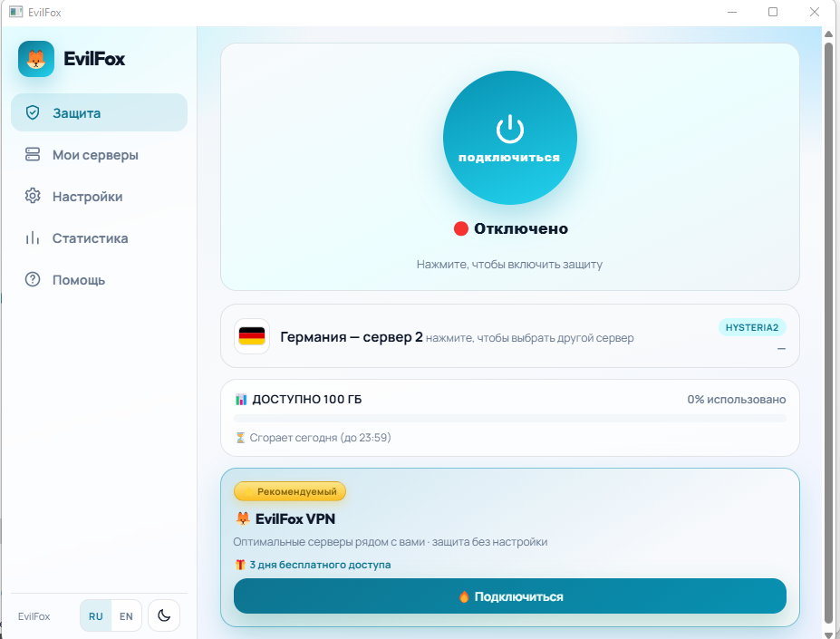Switch language to RU
The width and height of the screenshot is (840, 639).
tap(96, 616)
